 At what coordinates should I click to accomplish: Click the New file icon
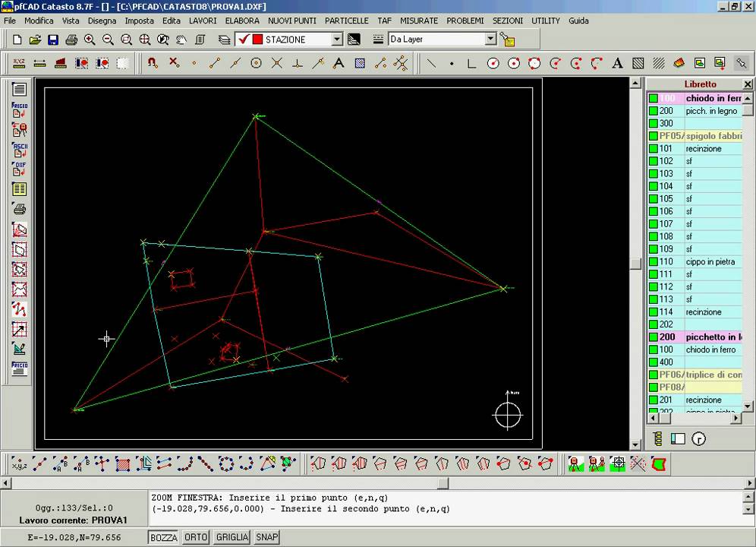click(17, 40)
